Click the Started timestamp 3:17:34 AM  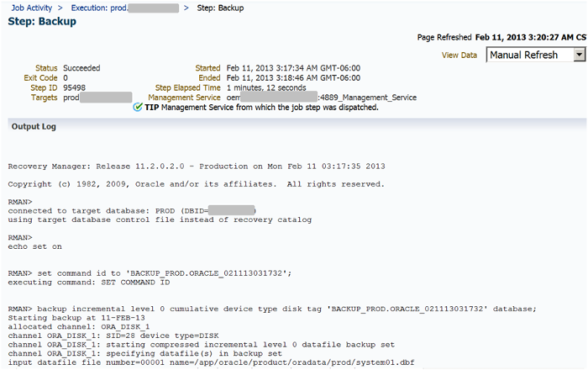click(293, 68)
